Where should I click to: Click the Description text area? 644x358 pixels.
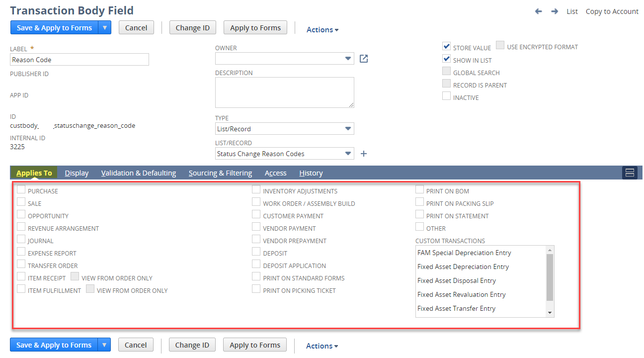(285, 92)
